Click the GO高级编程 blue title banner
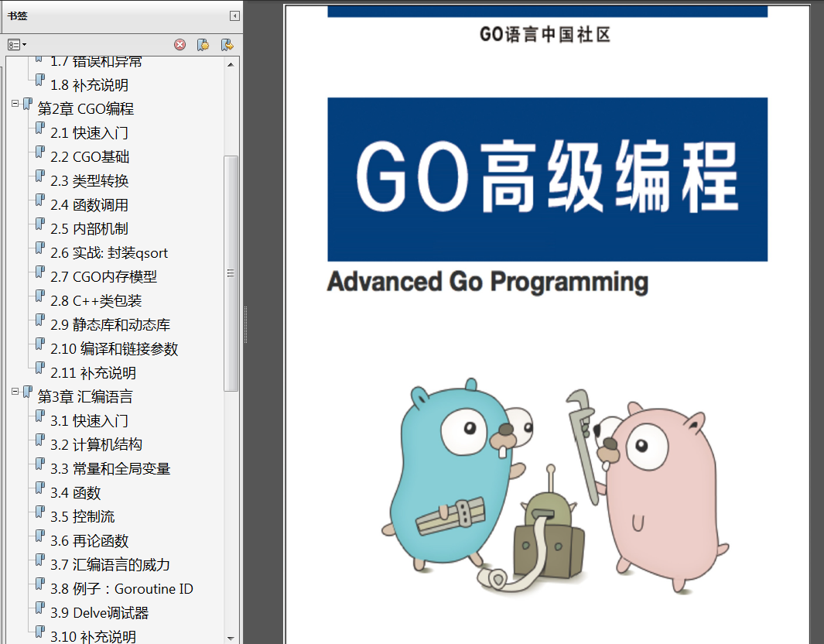The width and height of the screenshot is (824, 644). click(x=547, y=180)
